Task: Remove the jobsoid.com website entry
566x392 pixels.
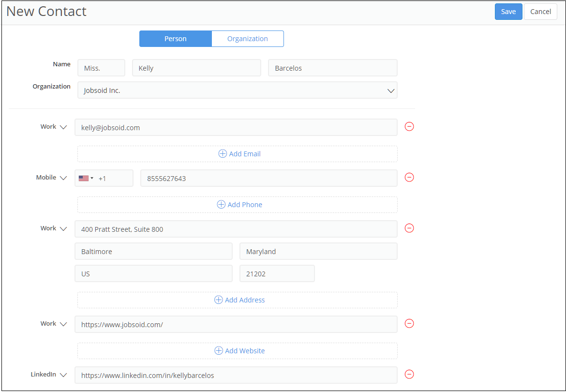Action: 409,324
